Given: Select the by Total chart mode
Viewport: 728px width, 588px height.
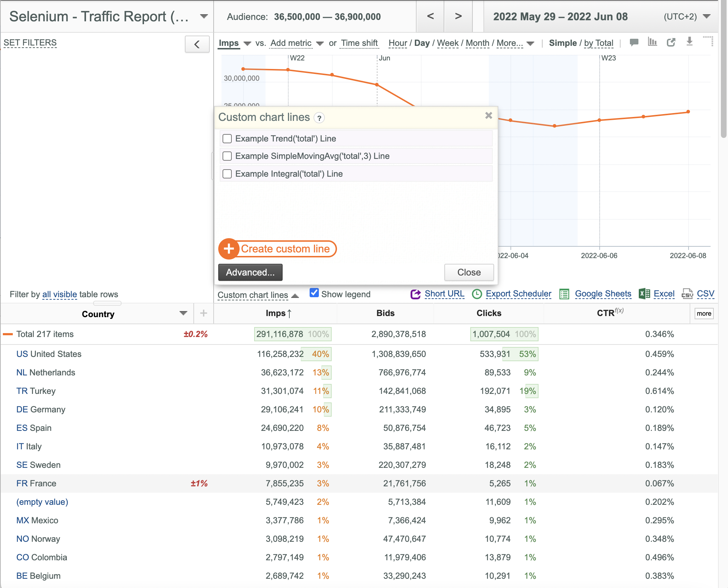Looking at the screenshot, I should pos(599,43).
